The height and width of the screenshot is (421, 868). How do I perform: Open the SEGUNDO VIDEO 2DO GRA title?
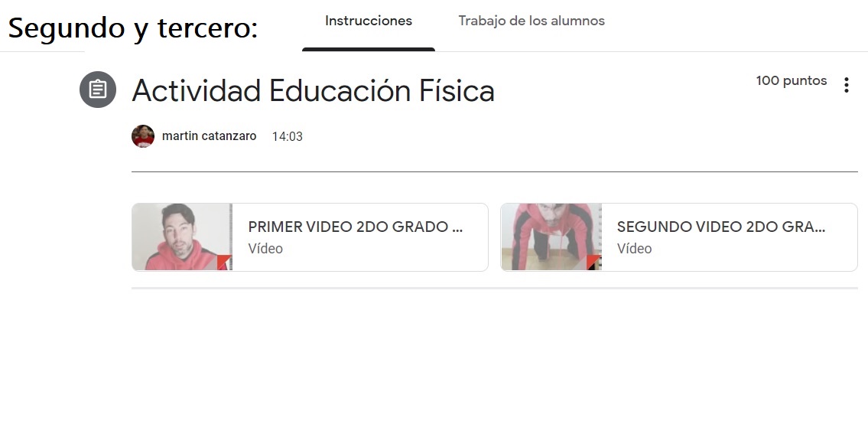tap(721, 227)
